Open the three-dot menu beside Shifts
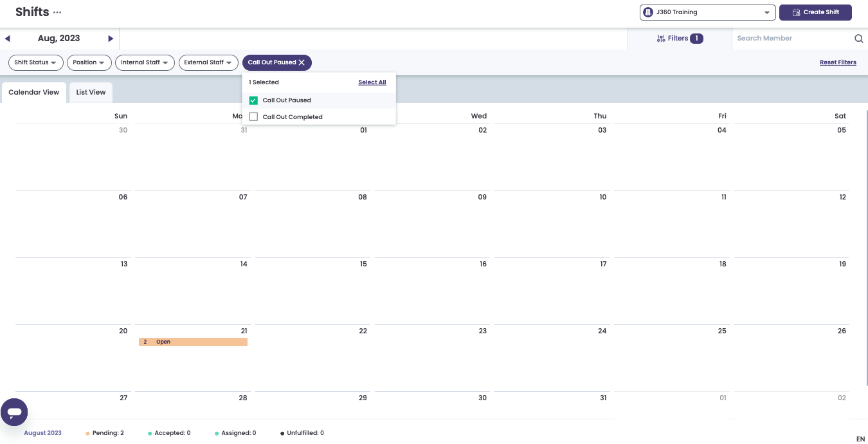This screenshot has height=444, width=868. [58, 12]
